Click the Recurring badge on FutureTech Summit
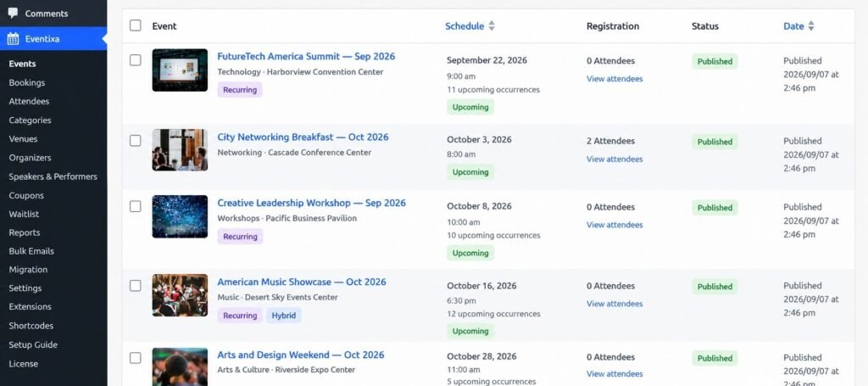This screenshot has height=386, width=868. pos(240,90)
